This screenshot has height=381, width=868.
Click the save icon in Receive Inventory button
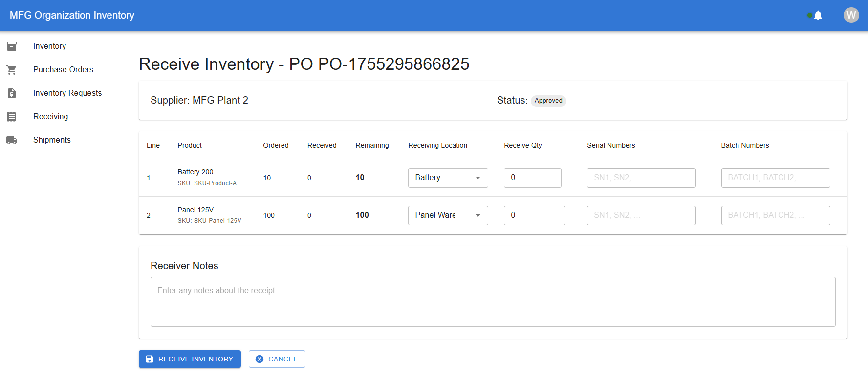point(150,359)
